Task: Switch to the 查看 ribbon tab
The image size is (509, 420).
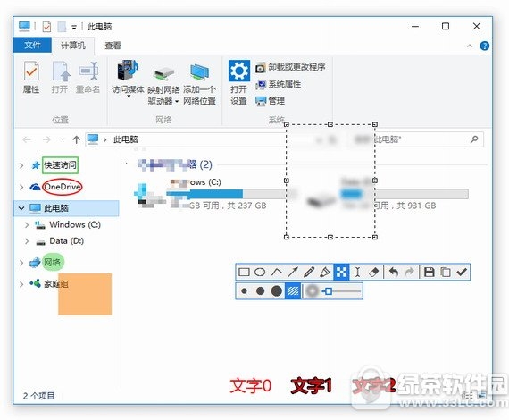Action: coord(113,46)
